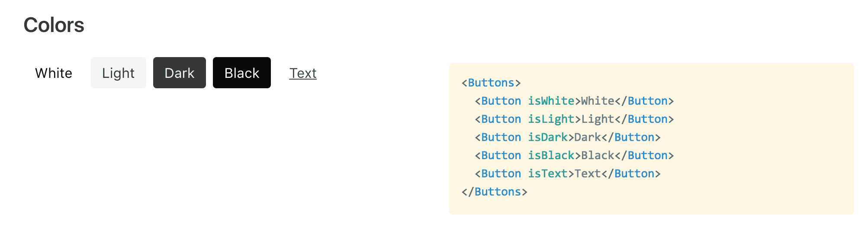Click the White button
Viewport: 868px width, 231px height.
coord(54,73)
